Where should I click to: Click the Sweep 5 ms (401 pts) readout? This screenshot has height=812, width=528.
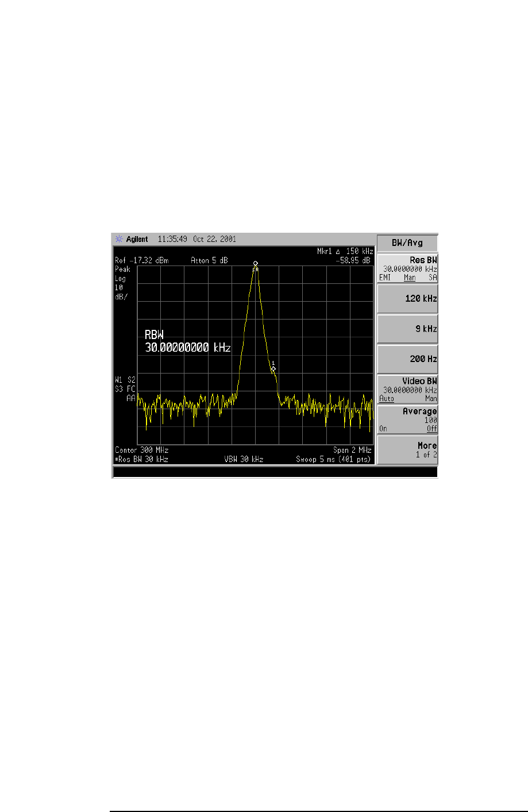[x=333, y=459]
